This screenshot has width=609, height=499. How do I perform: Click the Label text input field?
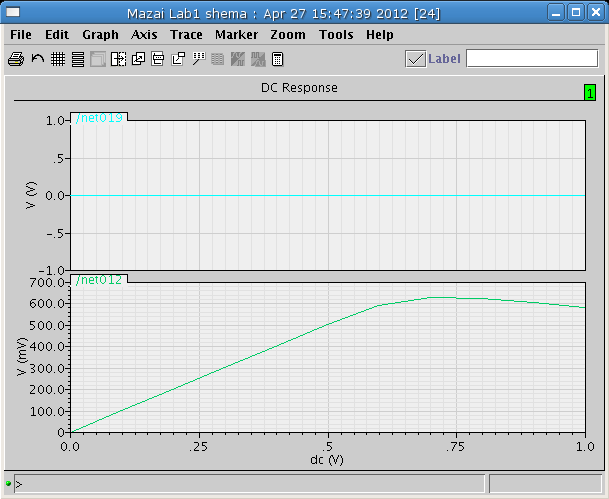(x=532, y=58)
